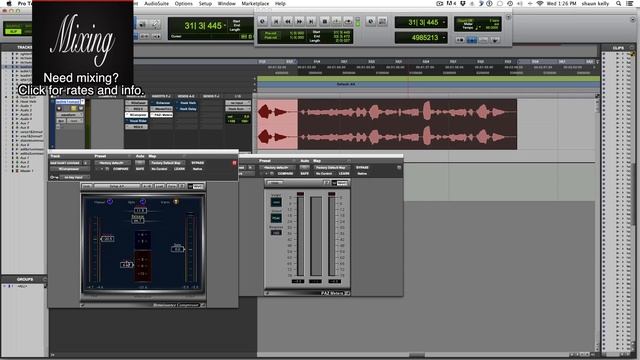Select the Pencil tool in the edit toolbar
This screenshot has width=640, height=360.
click(x=156, y=24)
